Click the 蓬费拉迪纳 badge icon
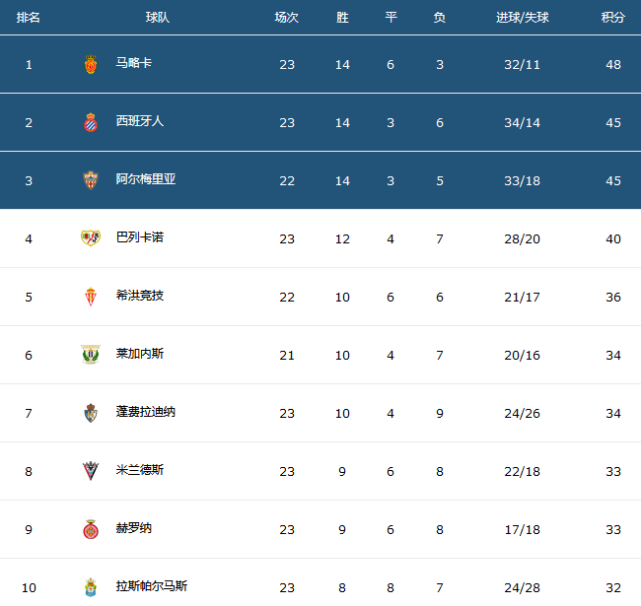Image resolution: width=641 pixels, height=606 pixels. point(91,412)
